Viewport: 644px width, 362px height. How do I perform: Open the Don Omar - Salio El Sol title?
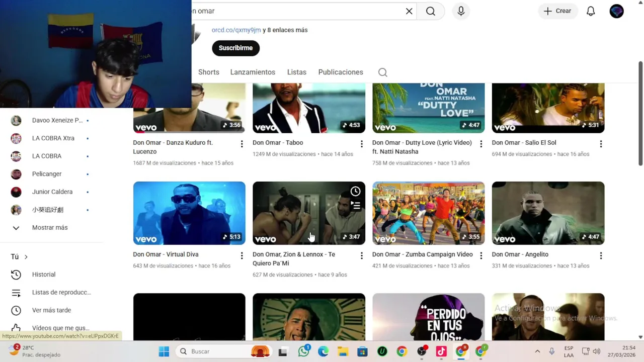524,143
